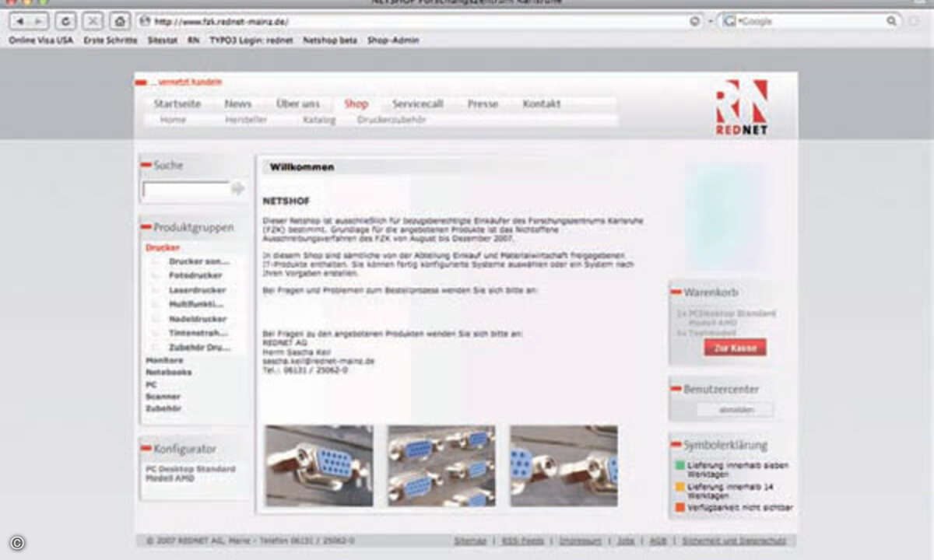The height and width of the screenshot is (560, 934).
Task: Select 'Servicecall' in the main navigation
Action: coord(418,104)
